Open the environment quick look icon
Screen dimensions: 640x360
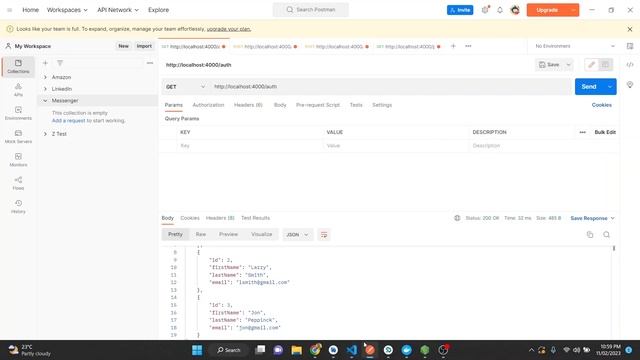click(x=630, y=46)
